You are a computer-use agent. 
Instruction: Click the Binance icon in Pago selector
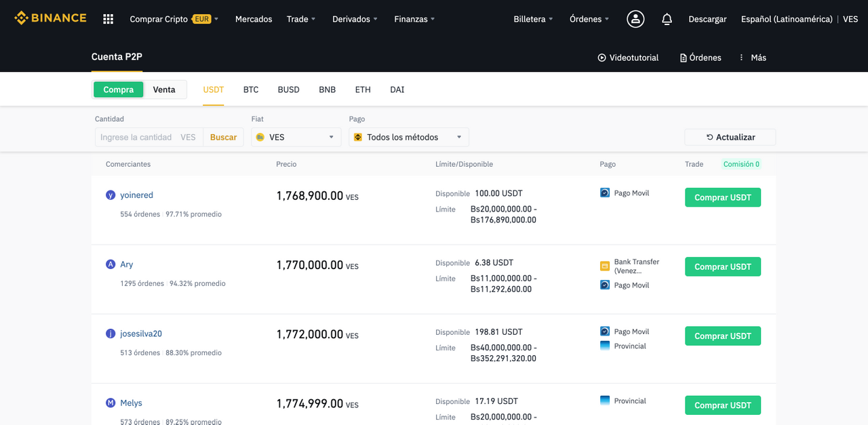point(358,137)
